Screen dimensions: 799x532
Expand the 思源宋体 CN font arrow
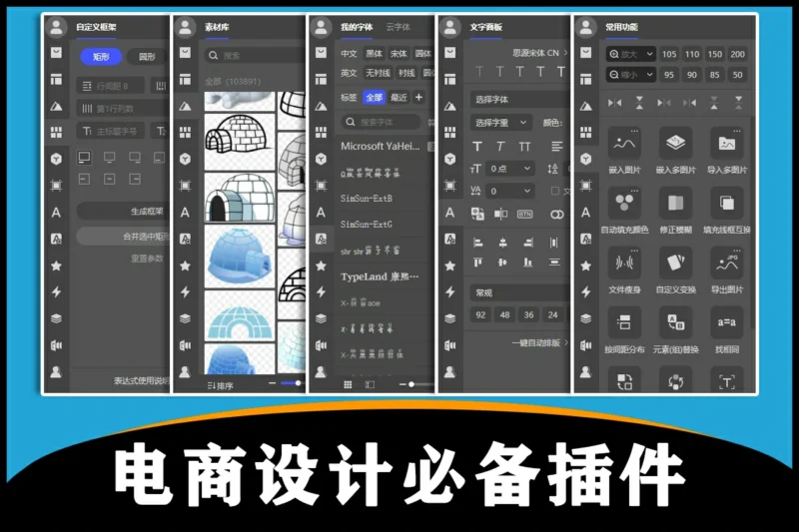565,53
